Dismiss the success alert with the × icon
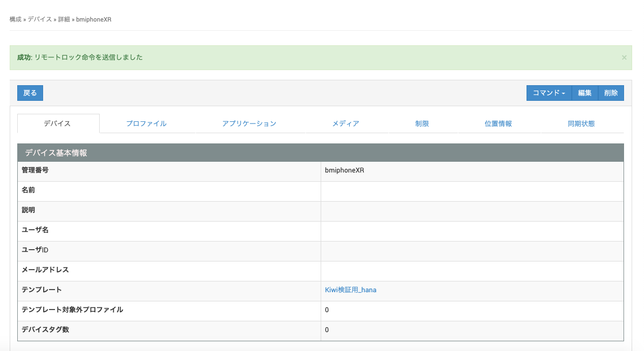This screenshot has width=644, height=351. pyautogui.click(x=624, y=58)
